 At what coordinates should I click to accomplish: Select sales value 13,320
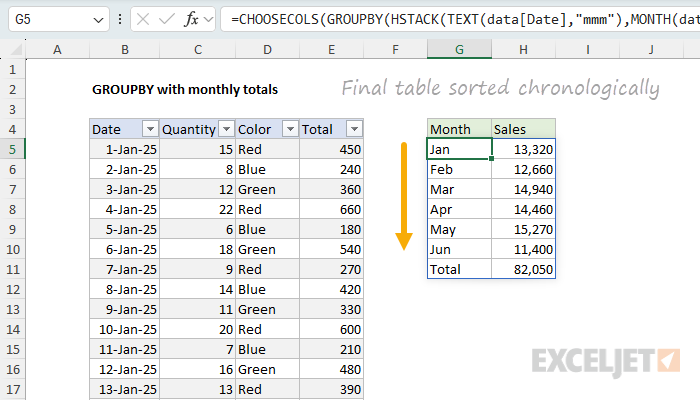pyautogui.click(x=524, y=149)
